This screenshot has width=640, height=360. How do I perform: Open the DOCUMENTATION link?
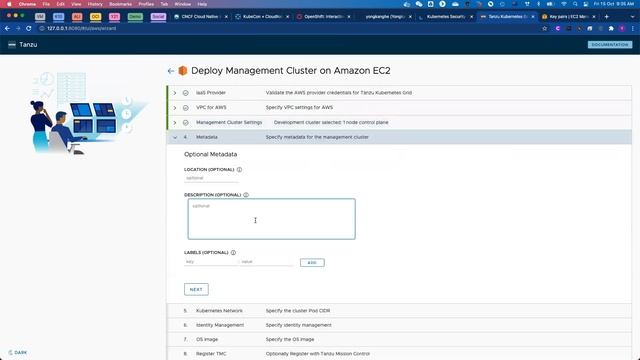(610, 44)
